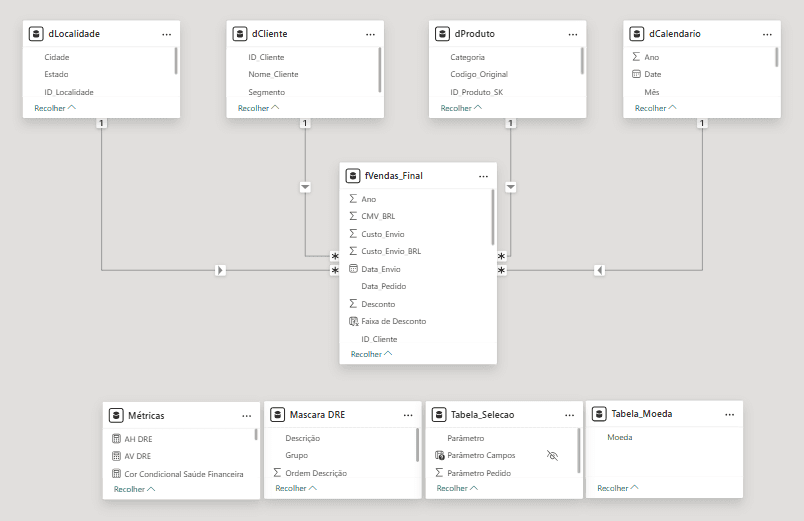Click the fVendas_Final table scrollbar
Viewport: 804px width, 521px height.
[493, 217]
